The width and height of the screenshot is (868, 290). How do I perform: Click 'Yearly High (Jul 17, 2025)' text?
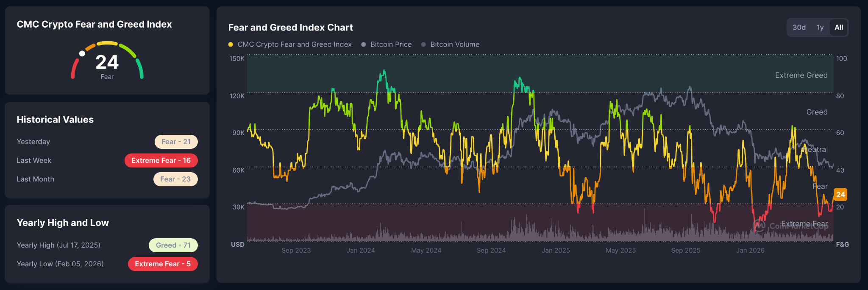coord(58,245)
